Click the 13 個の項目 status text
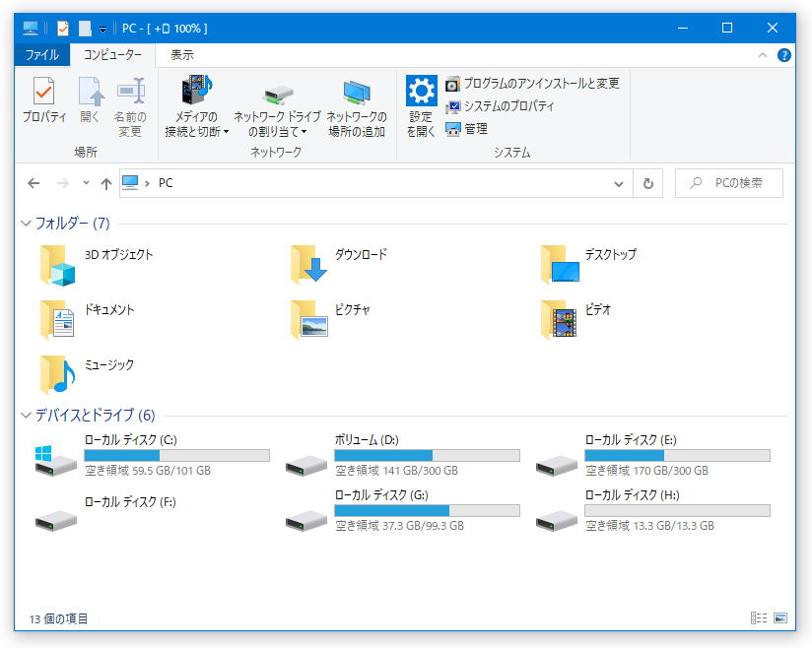This screenshot has width=812, height=648. [x=58, y=619]
